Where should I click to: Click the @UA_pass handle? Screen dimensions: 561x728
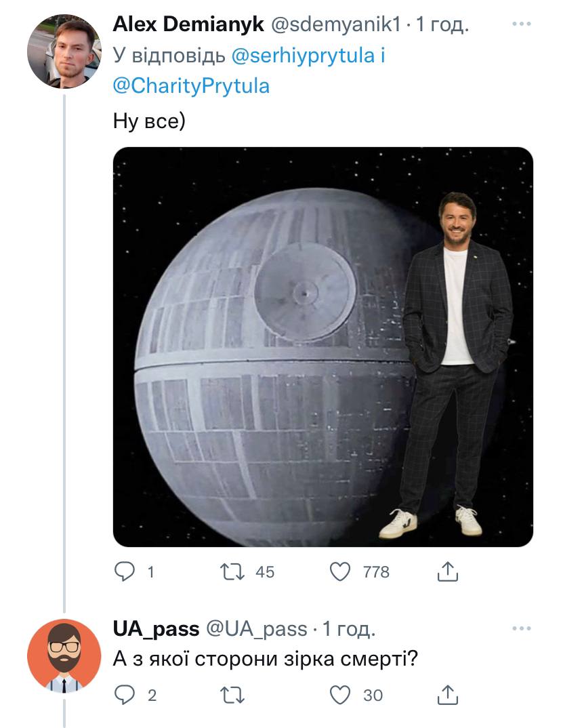tap(256, 629)
